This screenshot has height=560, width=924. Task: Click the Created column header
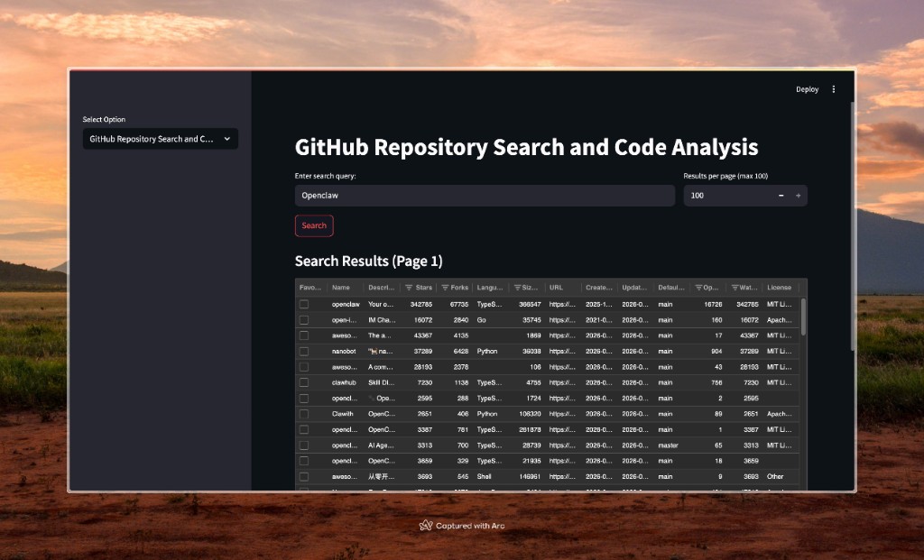coord(599,288)
